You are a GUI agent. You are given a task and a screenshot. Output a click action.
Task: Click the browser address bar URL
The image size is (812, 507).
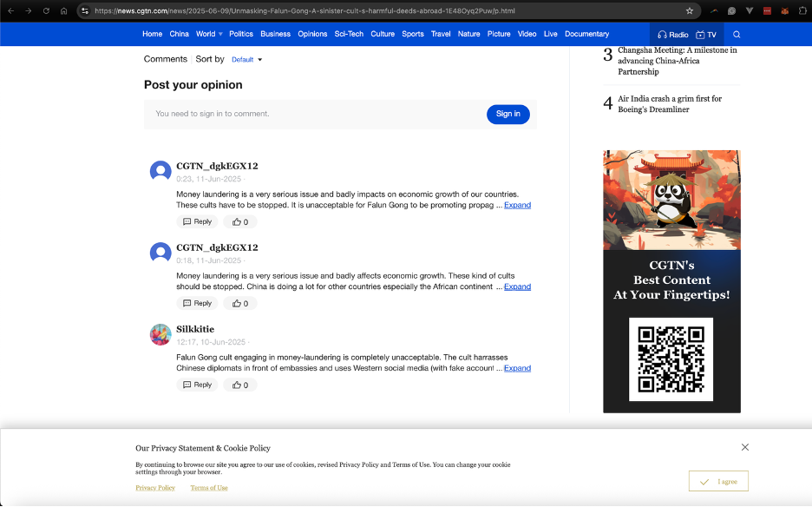[x=304, y=11]
